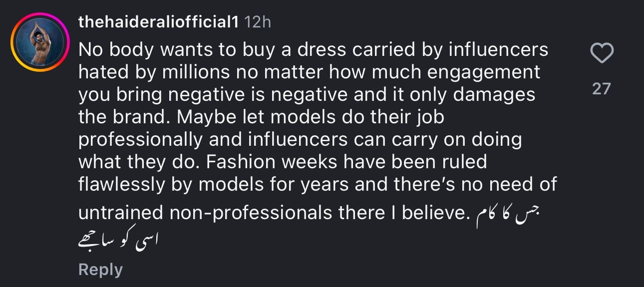This screenshot has width=644, height=287.
Task: Click the Urdu phrase beside 'I believe.'
Action: coord(508,214)
